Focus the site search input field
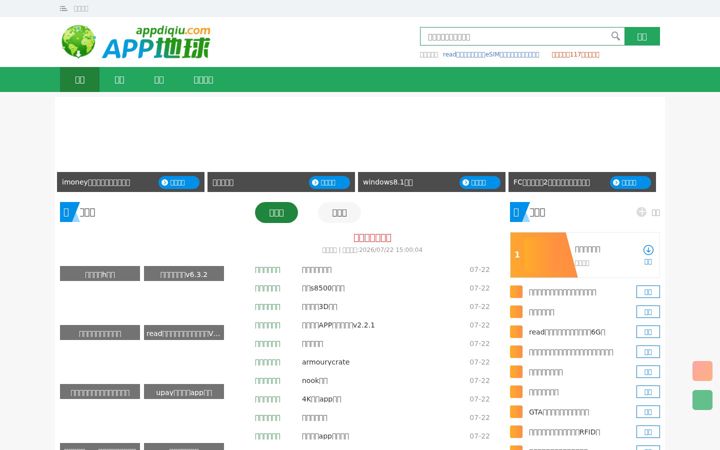 click(x=522, y=37)
